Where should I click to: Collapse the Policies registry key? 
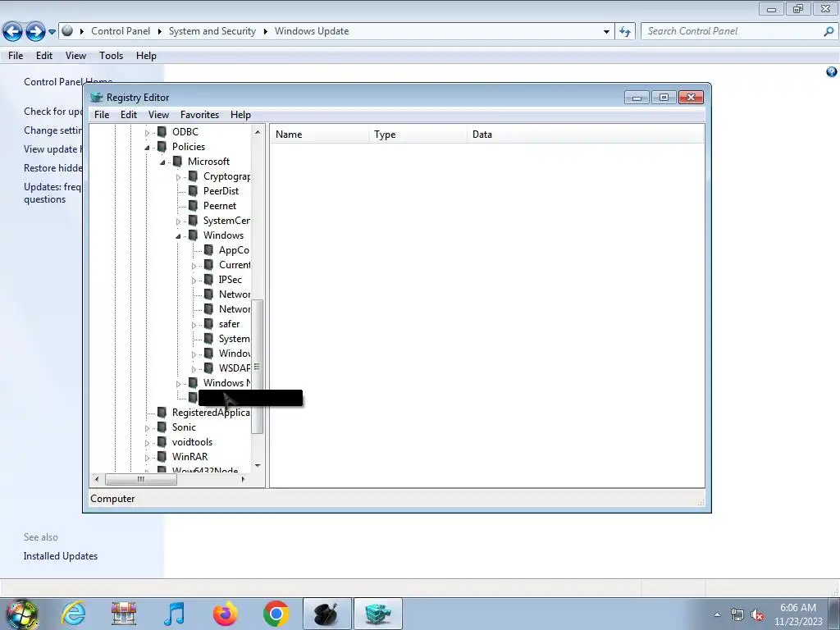point(148,148)
